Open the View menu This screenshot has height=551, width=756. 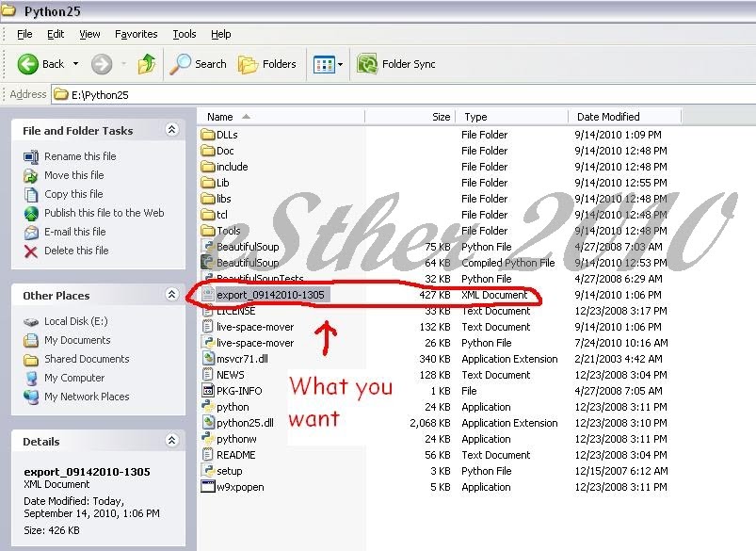coord(89,34)
